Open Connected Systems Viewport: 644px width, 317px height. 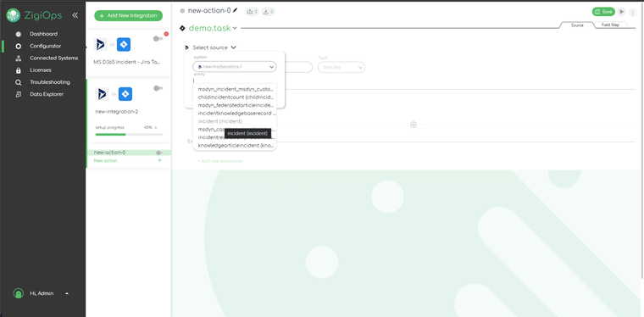[x=53, y=58]
